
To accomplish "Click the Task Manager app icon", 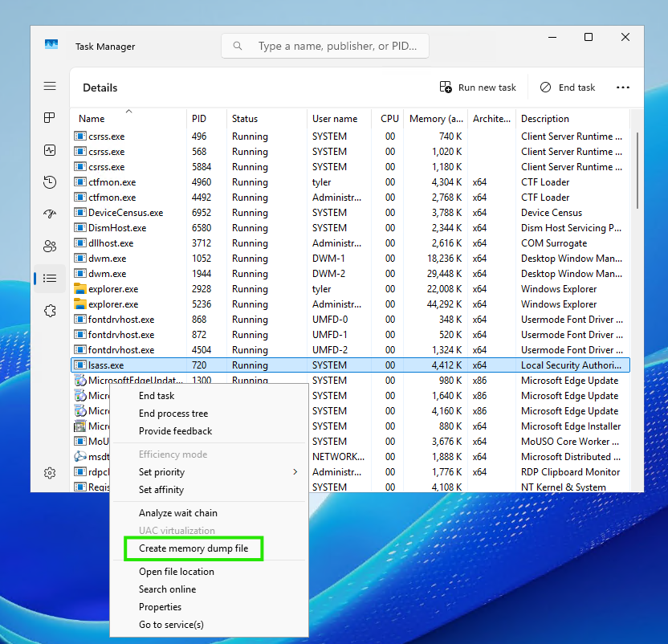I will 51,44.
